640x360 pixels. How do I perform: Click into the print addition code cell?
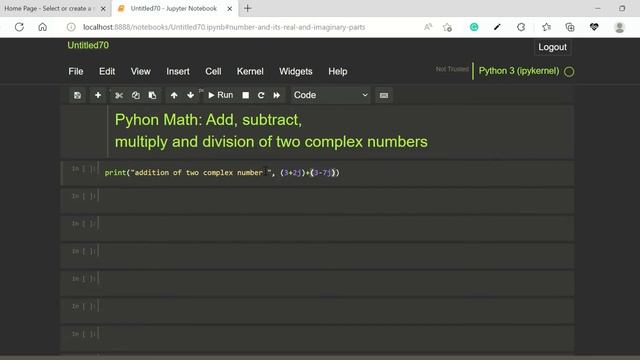coord(337,173)
